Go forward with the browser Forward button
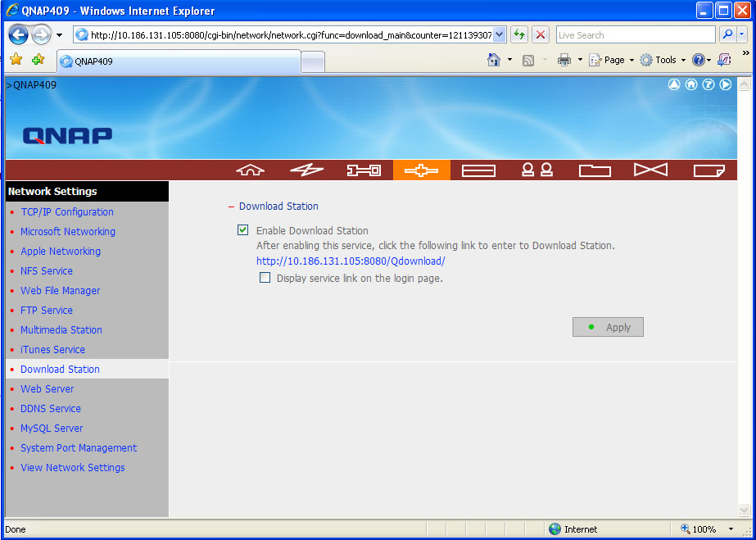Image resolution: width=756 pixels, height=540 pixels. [x=41, y=34]
